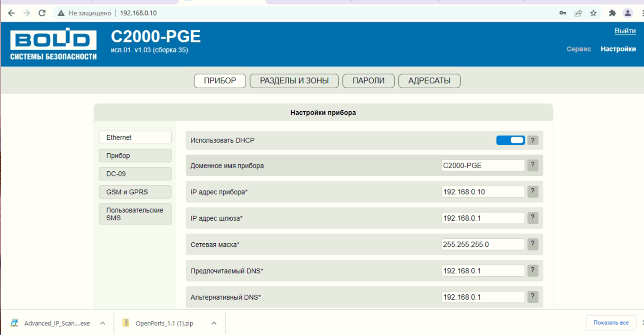Click the Альтернативный DNS field
Image resolution: width=644 pixels, height=335 pixels.
click(483, 297)
